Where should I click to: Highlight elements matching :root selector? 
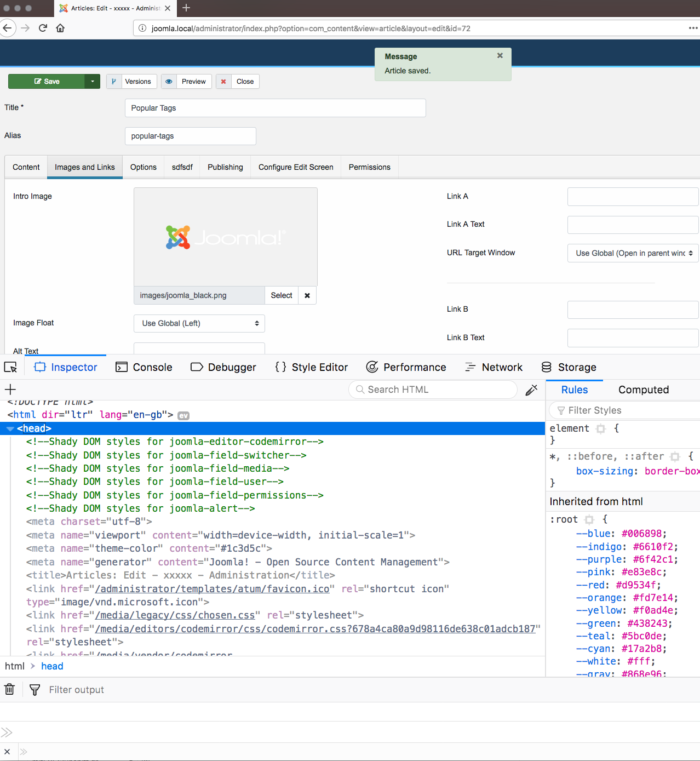point(589,519)
